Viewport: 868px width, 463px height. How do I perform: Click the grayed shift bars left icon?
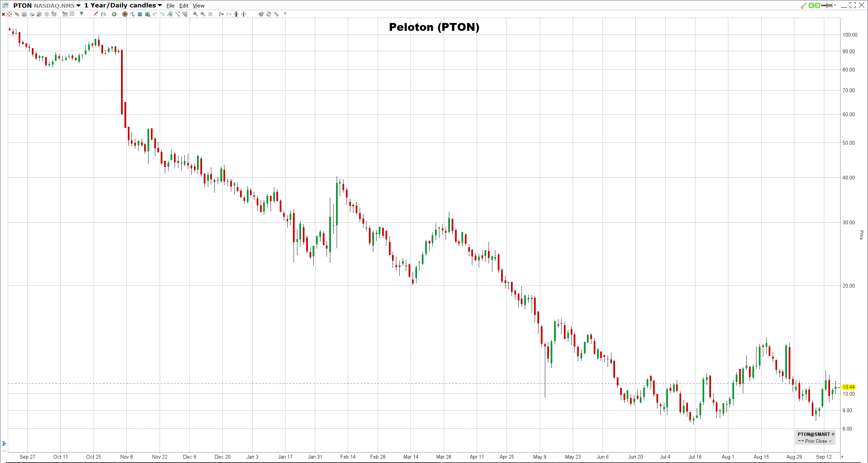(x=229, y=14)
